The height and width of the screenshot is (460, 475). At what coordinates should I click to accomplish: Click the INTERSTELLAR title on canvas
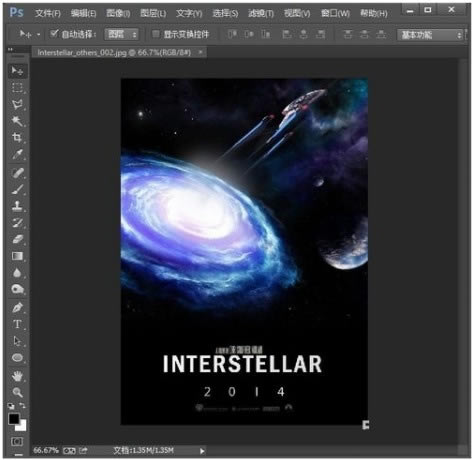point(242,364)
